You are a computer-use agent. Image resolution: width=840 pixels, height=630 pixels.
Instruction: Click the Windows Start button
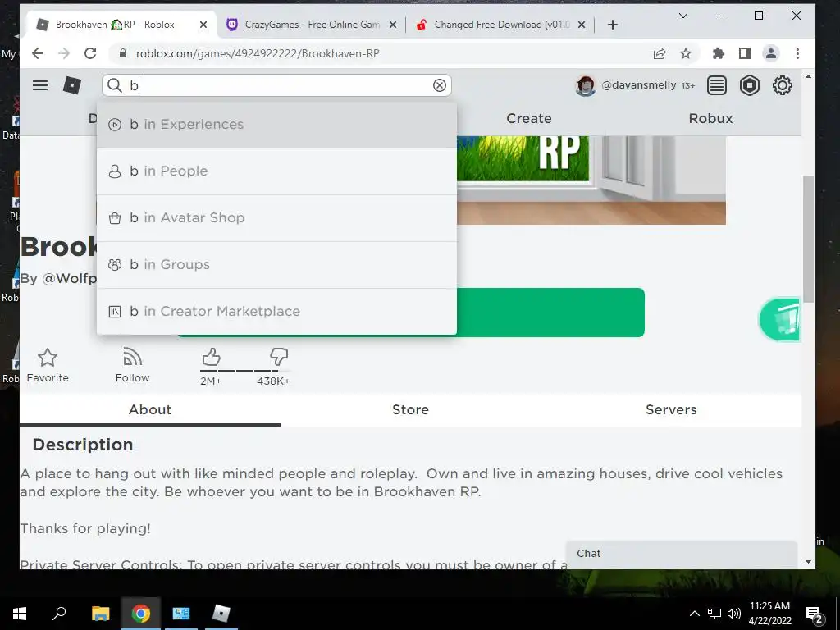tap(20, 614)
